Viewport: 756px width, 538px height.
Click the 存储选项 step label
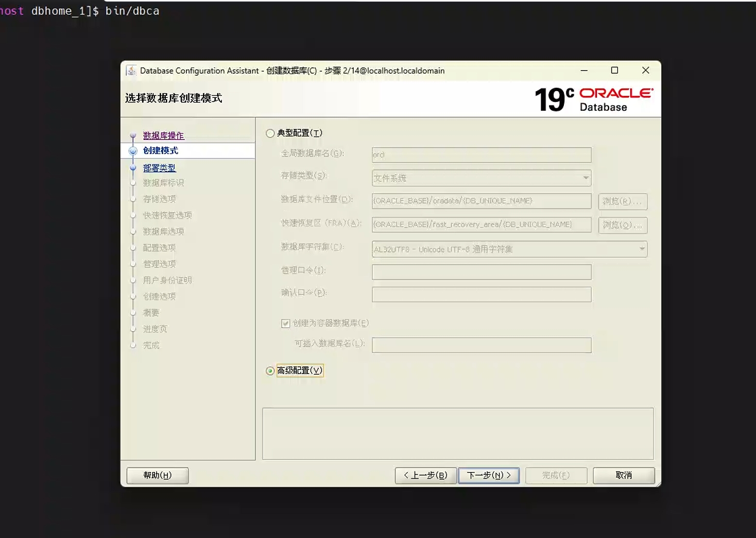point(159,199)
